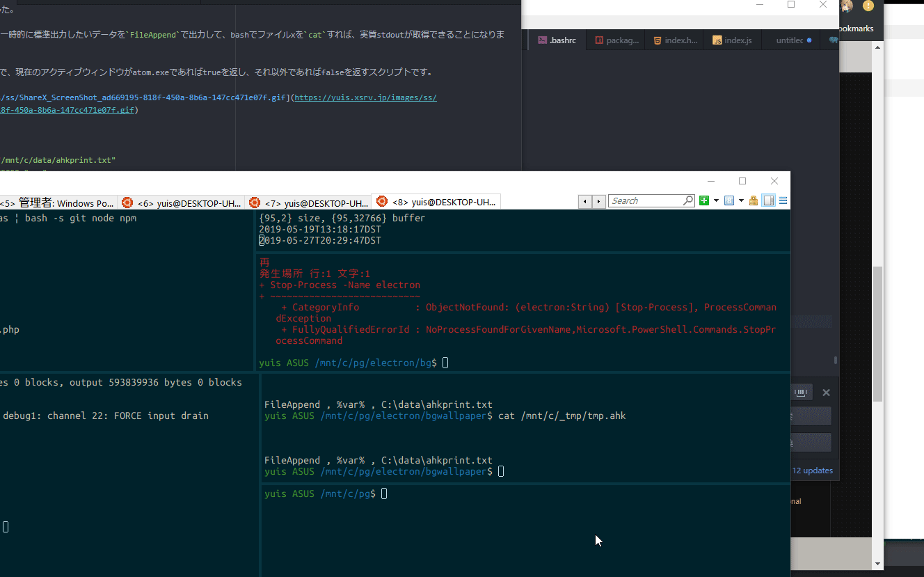Click the active console number 8 icon
Screen dimensions: 924x577
point(728,201)
